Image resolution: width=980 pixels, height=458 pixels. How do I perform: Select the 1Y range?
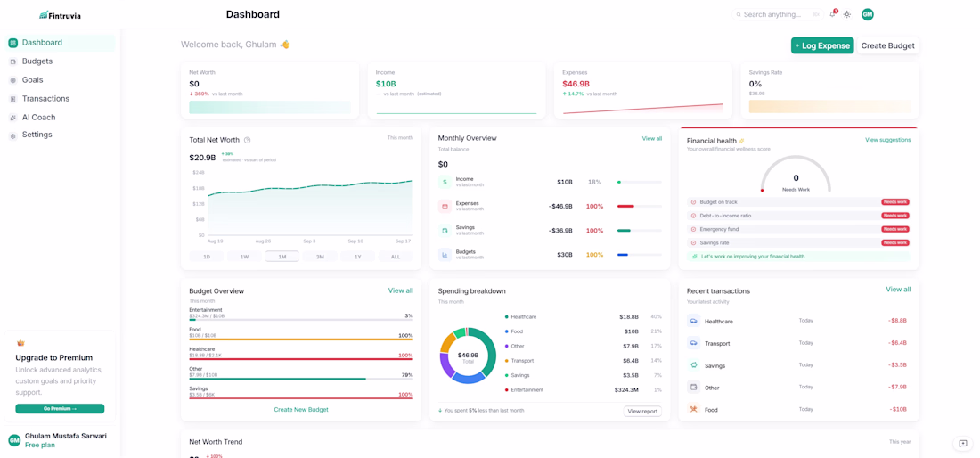coord(357,257)
